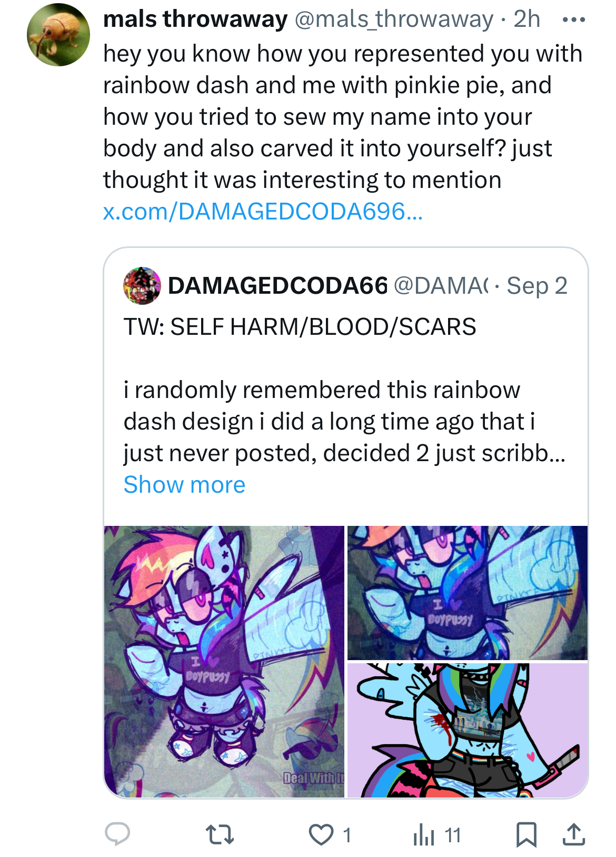
Task: Open the share upload icon
Action: coord(574,834)
